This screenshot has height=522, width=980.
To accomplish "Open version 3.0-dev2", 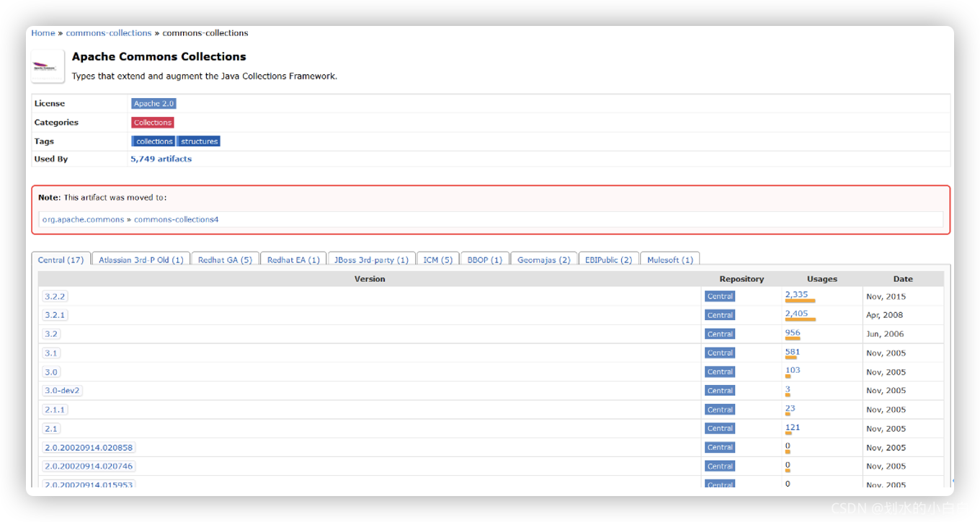I will pos(62,391).
